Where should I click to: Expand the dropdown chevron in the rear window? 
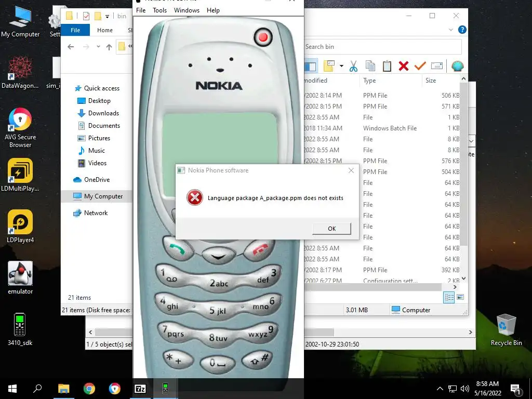[x=471, y=141]
